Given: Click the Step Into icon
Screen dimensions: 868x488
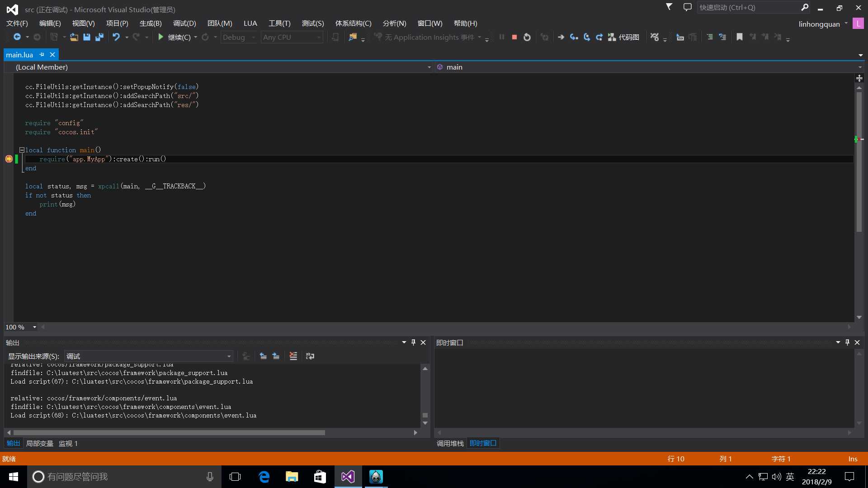Looking at the screenshot, I should point(574,37).
